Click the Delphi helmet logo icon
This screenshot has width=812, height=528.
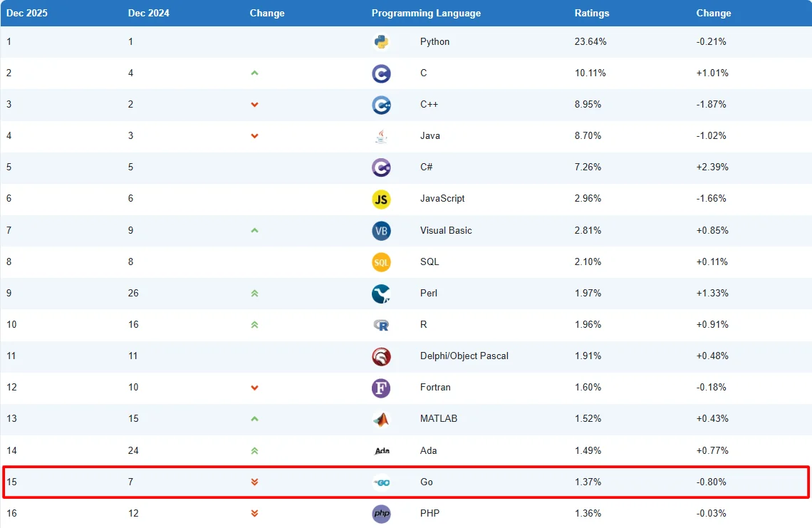click(x=381, y=356)
